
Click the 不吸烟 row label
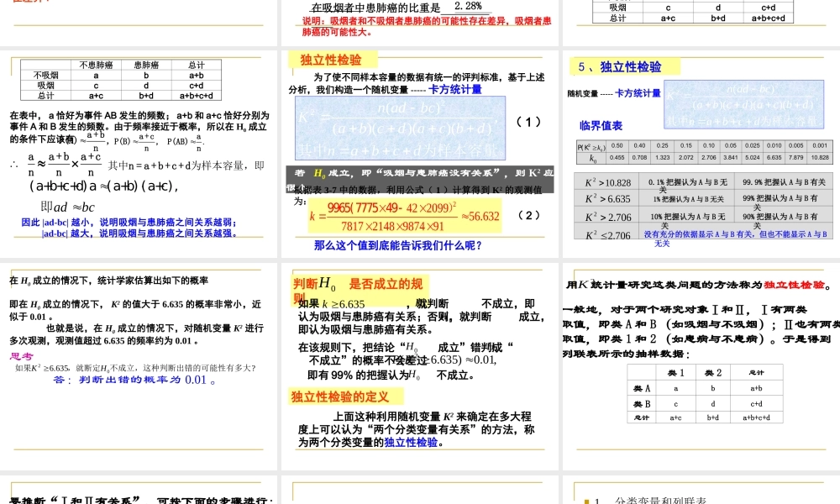46,76
